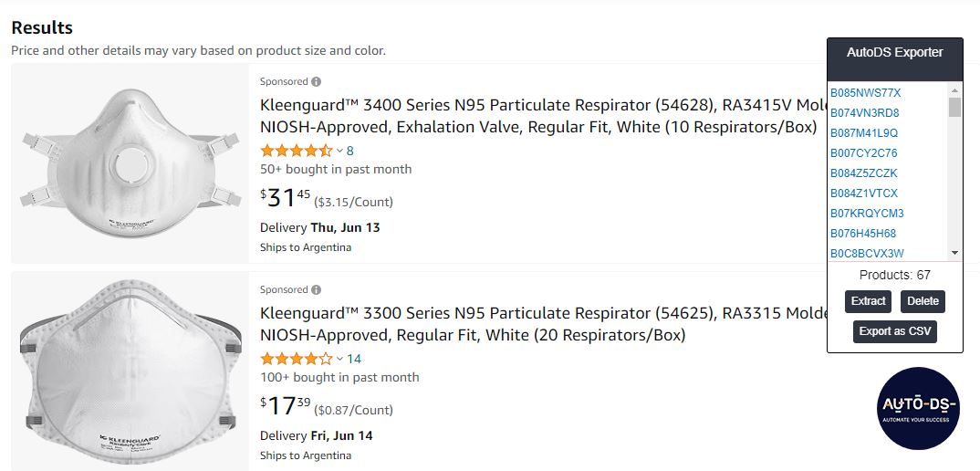Click the AutoDS round logo icon
This screenshot has height=471, width=980.
pos(918,408)
